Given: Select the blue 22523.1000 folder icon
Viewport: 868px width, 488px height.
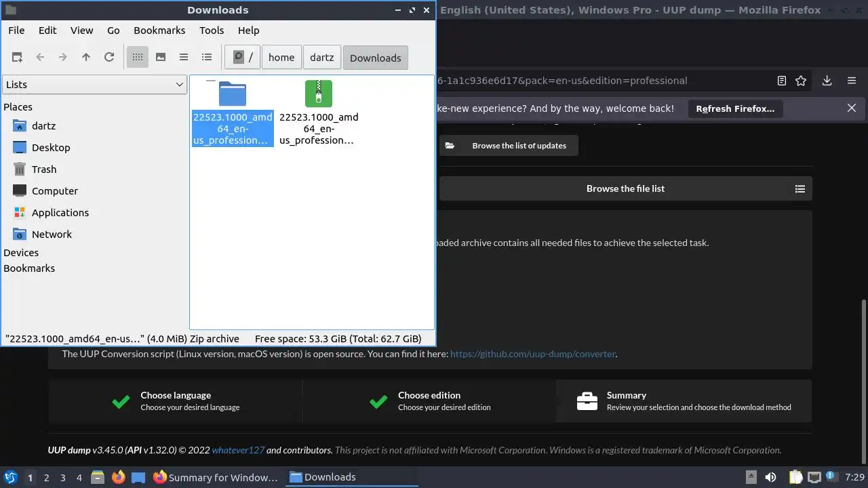Looking at the screenshot, I should tap(233, 94).
